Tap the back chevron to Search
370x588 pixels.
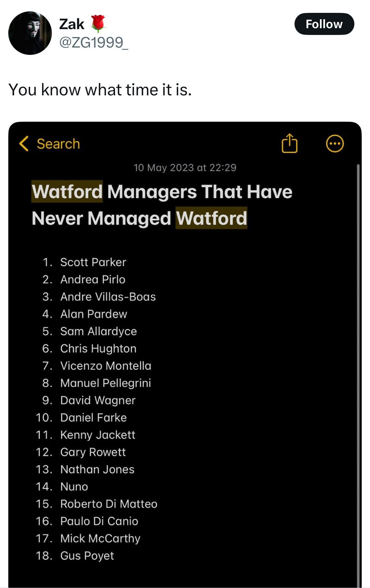[x=24, y=143]
